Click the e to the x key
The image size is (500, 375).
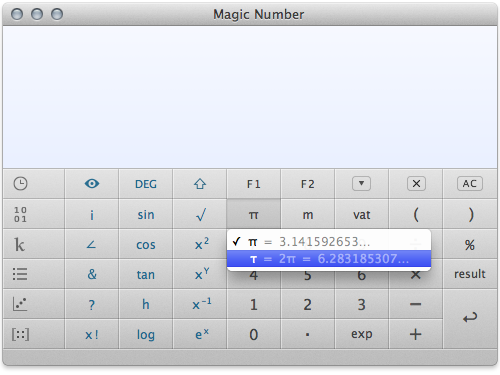(x=200, y=334)
